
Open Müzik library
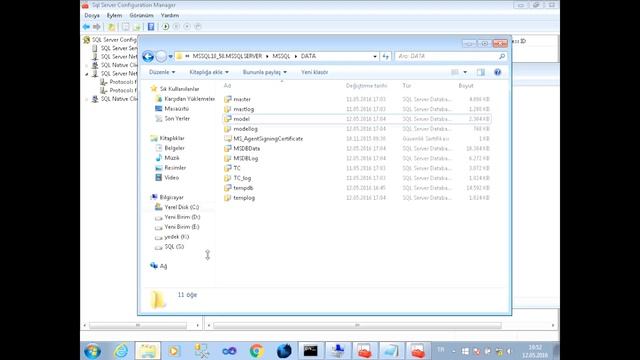(x=171, y=158)
